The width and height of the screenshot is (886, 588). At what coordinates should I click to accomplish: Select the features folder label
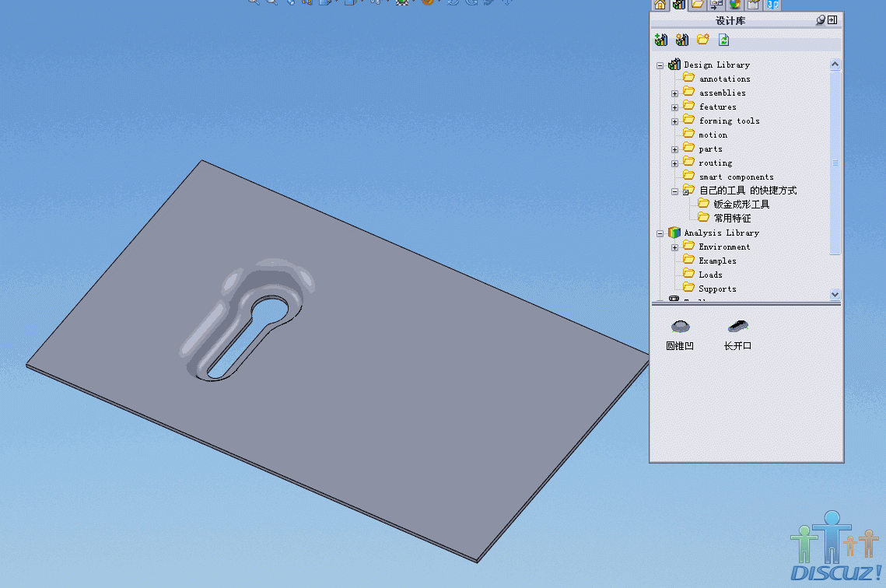point(718,107)
